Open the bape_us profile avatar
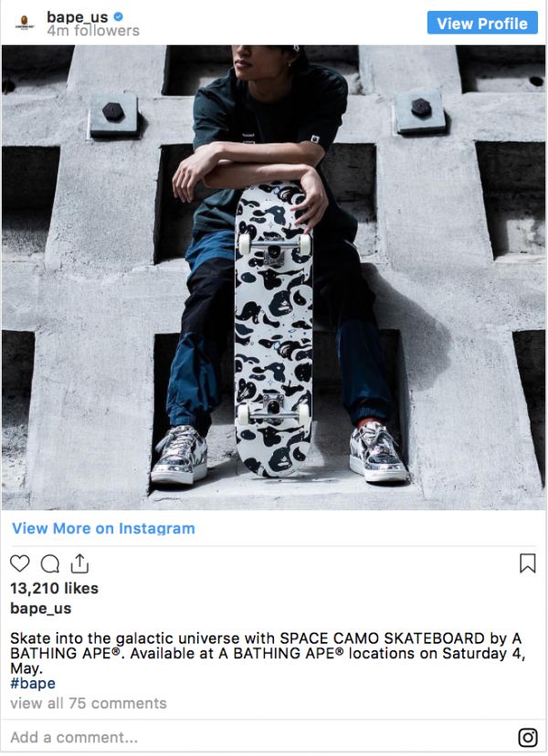The image size is (548, 756). click(24, 23)
